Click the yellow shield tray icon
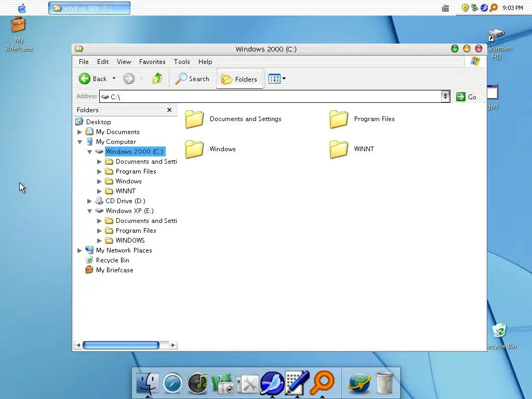 pos(465,8)
